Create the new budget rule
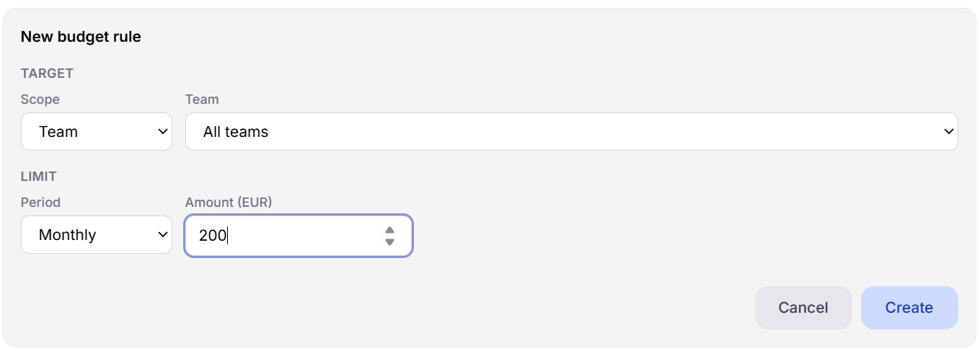 (909, 308)
